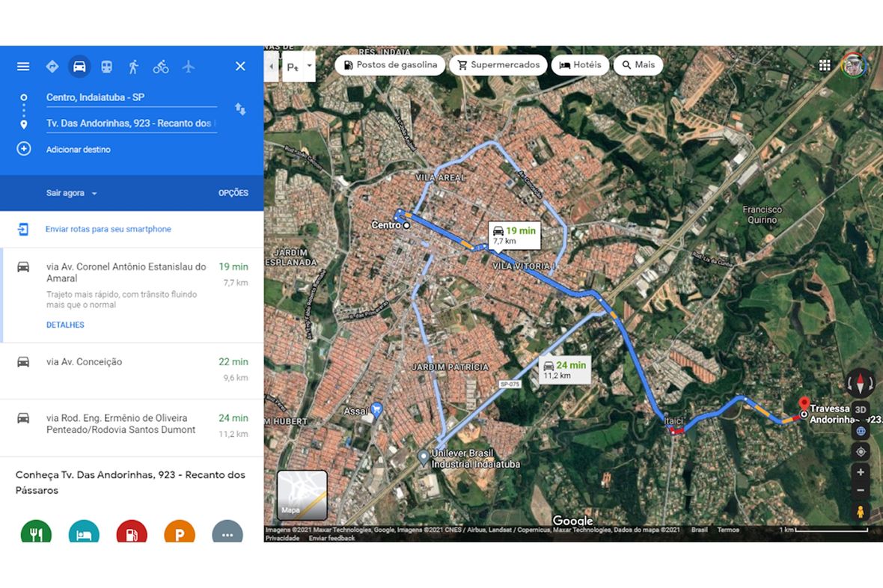
Task: Click Enviar feedback link
Action: click(x=331, y=538)
